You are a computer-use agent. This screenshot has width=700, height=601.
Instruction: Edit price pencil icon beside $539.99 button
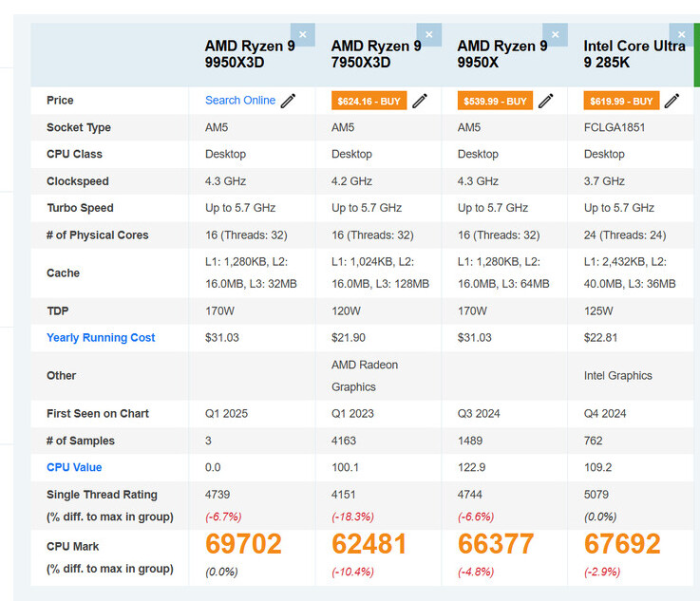546,101
